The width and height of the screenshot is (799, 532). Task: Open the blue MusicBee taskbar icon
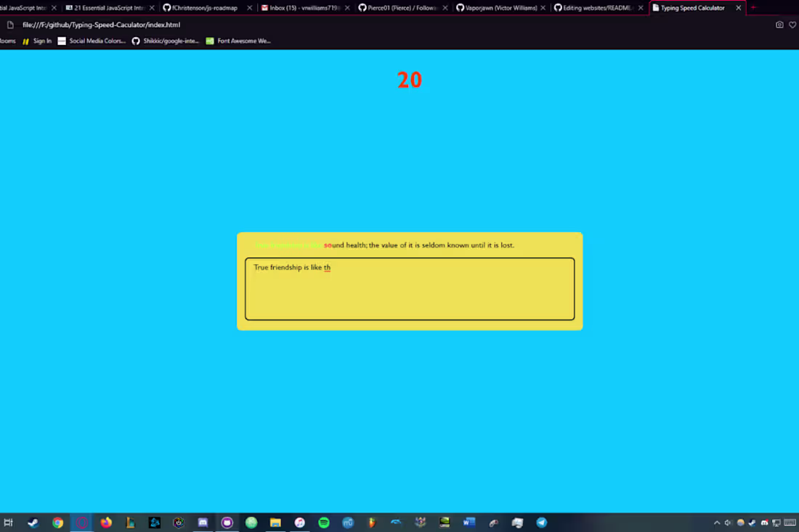(x=347, y=523)
